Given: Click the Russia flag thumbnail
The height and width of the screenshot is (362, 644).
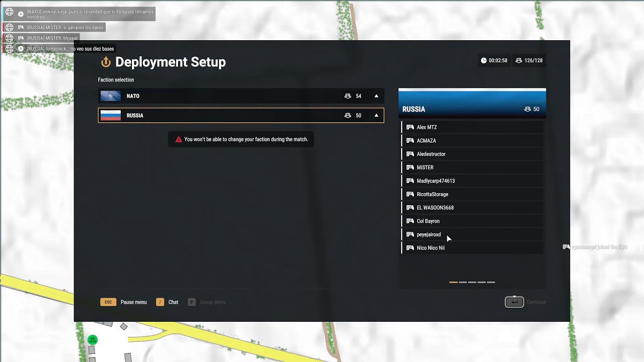Looking at the screenshot, I should (x=111, y=116).
